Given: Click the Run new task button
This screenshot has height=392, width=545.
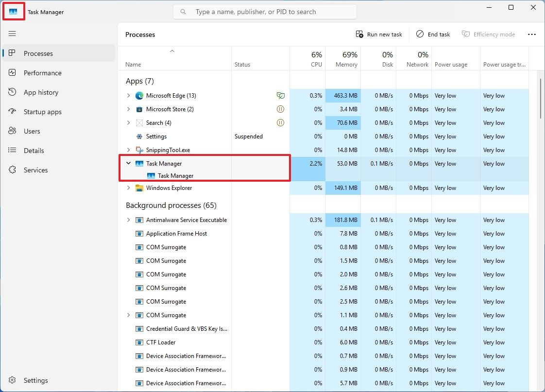Looking at the screenshot, I should [379, 34].
